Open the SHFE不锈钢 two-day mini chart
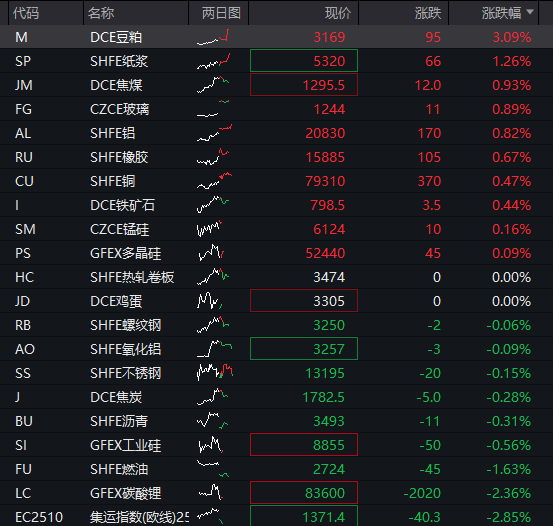The image size is (553, 526). 215,373
